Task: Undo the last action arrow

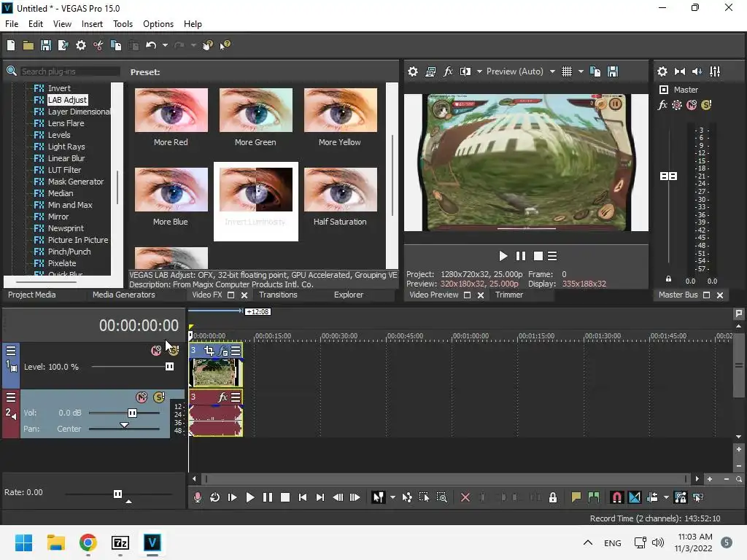Action: click(151, 45)
